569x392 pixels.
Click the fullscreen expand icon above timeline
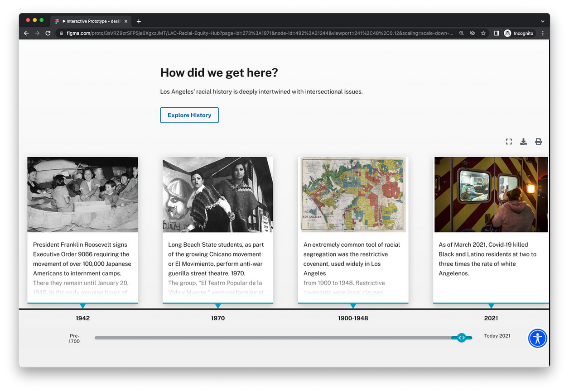click(509, 142)
